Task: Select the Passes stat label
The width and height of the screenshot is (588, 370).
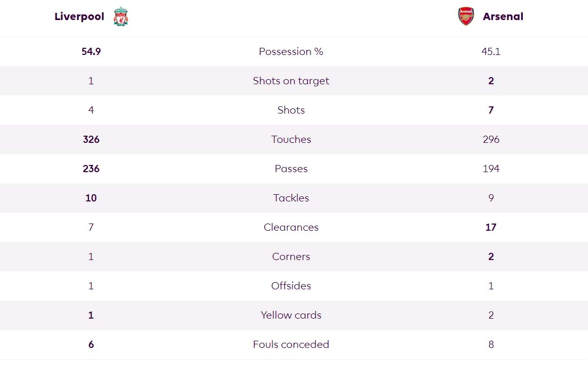Action: click(291, 169)
